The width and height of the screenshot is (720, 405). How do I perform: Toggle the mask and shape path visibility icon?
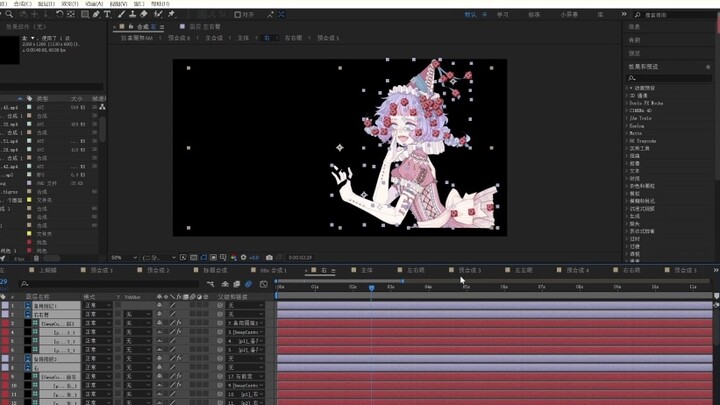pyautogui.click(x=203, y=258)
